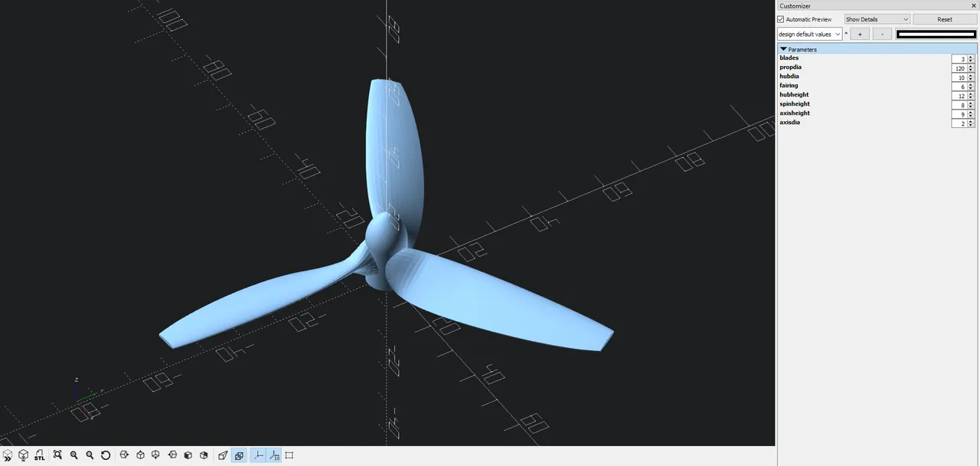Switch to front view

(x=188, y=455)
